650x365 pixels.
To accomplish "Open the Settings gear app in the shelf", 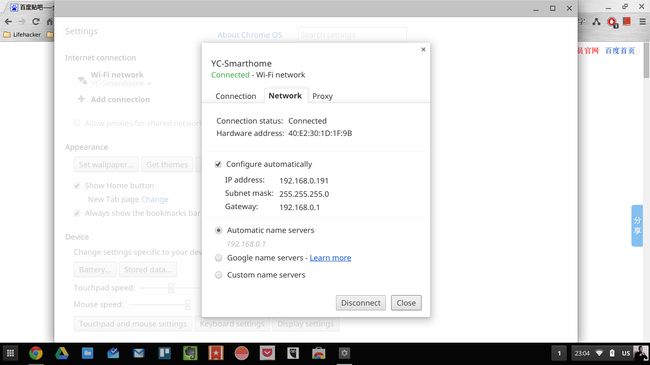I will click(x=344, y=353).
